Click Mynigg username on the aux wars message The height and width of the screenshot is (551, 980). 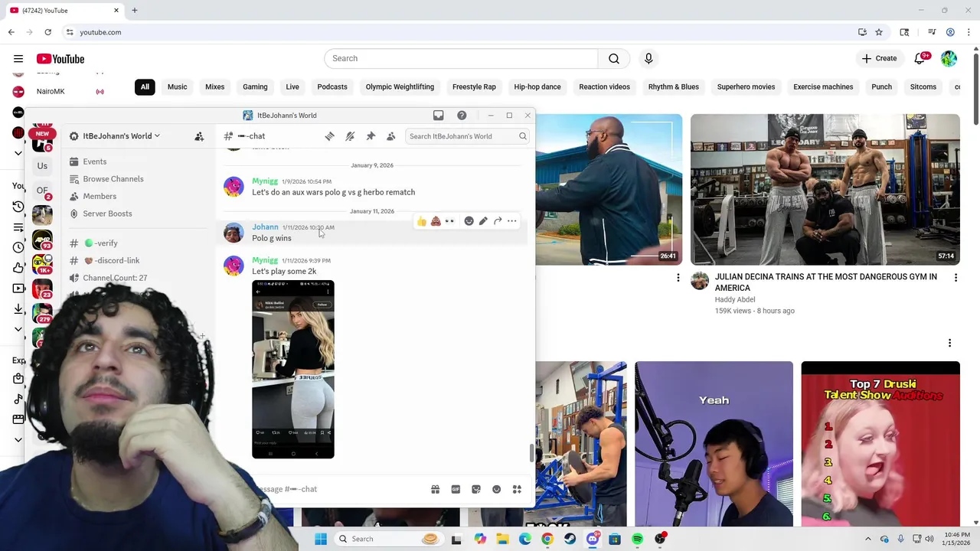265,181
